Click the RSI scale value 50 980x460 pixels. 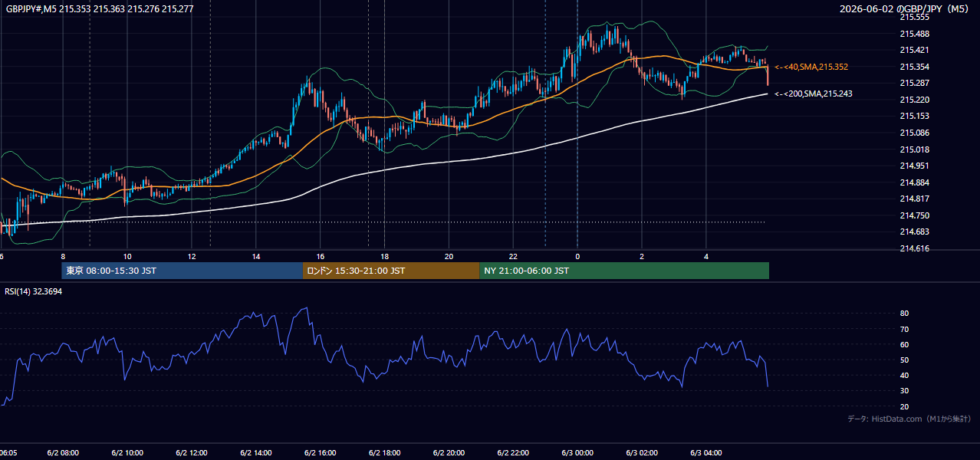(x=904, y=360)
